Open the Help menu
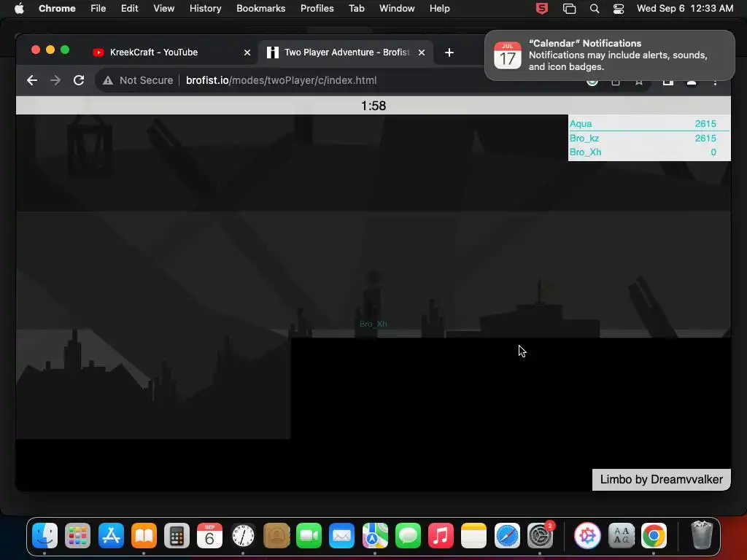This screenshot has width=747, height=560. pos(439,8)
